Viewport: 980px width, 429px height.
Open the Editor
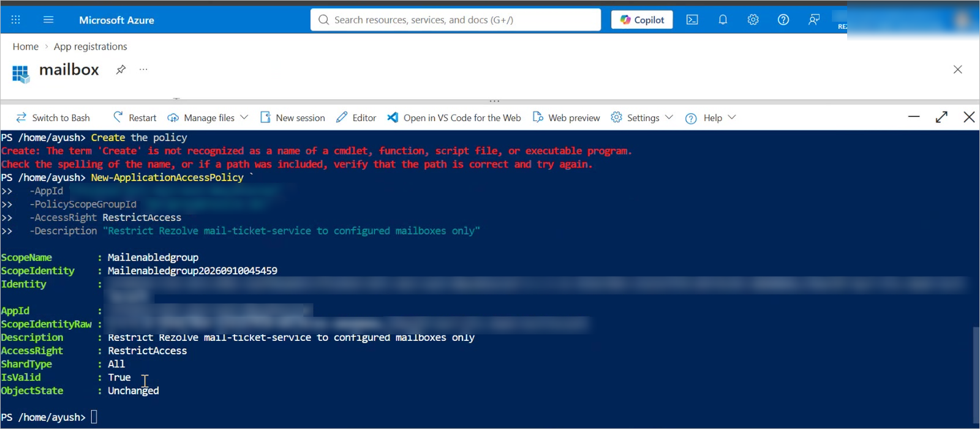click(x=364, y=118)
